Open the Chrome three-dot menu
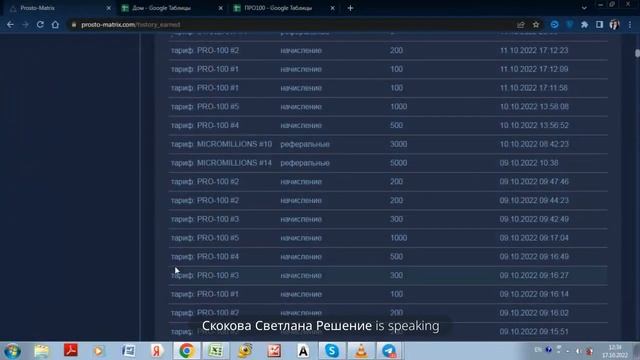Screen dimensions: 640x360 630,25
